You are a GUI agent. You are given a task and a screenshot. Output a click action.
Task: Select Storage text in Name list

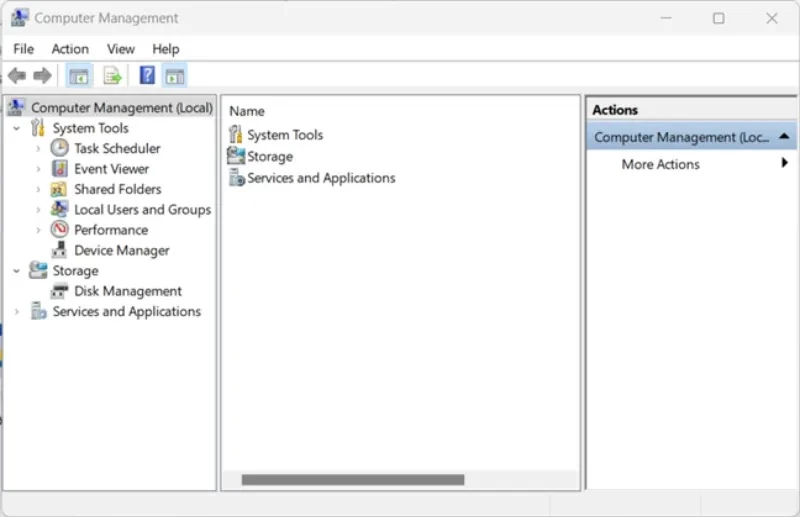point(270,157)
